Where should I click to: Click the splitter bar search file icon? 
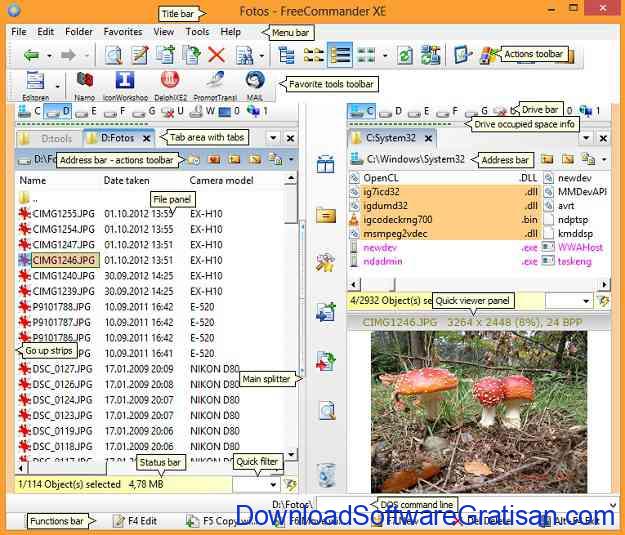point(327,410)
